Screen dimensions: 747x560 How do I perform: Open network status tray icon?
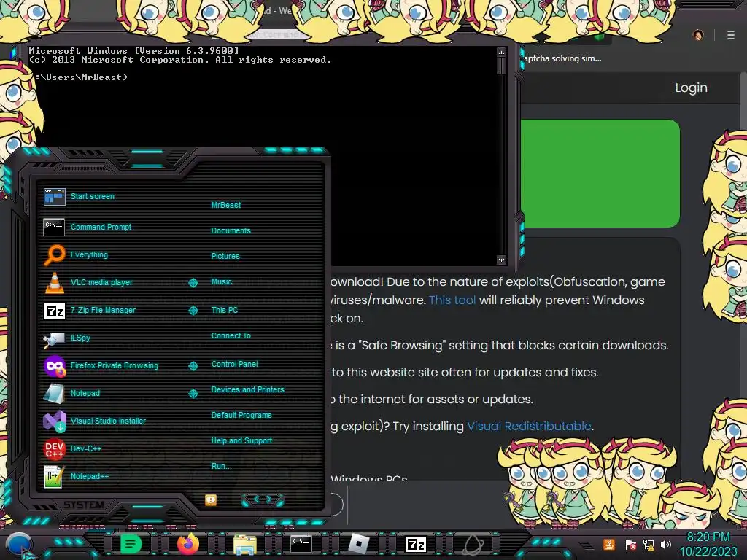[x=648, y=544]
